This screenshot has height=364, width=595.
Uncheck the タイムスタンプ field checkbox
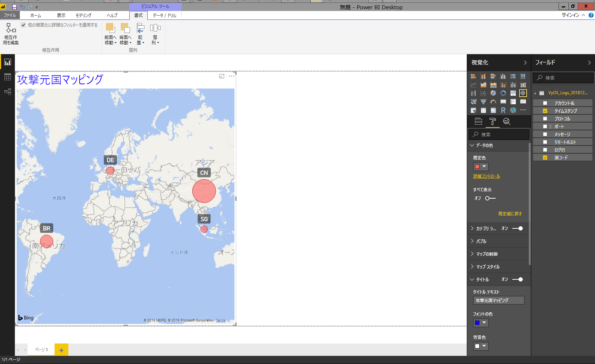(x=545, y=111)
